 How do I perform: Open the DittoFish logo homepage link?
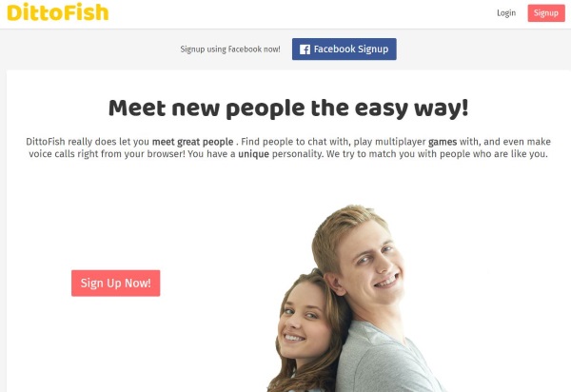[x=58, y=12]
